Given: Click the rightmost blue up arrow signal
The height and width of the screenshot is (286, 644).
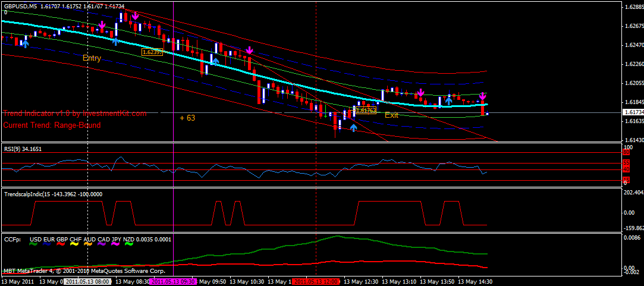Looking at the screenshot, I should pyautogui.click(x=448, y=100).
